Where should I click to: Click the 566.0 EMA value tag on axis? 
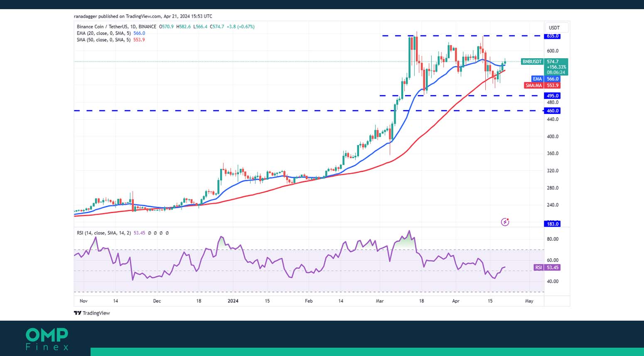click(x=553, y=79)
